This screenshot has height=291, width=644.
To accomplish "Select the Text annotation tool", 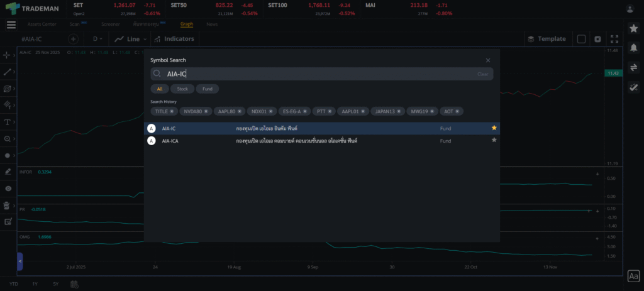I will point(8,122).
